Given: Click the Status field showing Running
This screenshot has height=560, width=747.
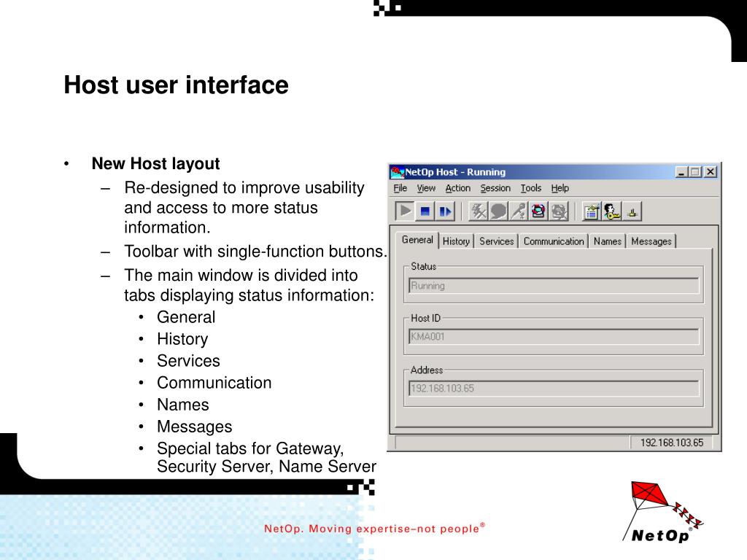Looking at the screenshot, I should click(x=554, y=286).
